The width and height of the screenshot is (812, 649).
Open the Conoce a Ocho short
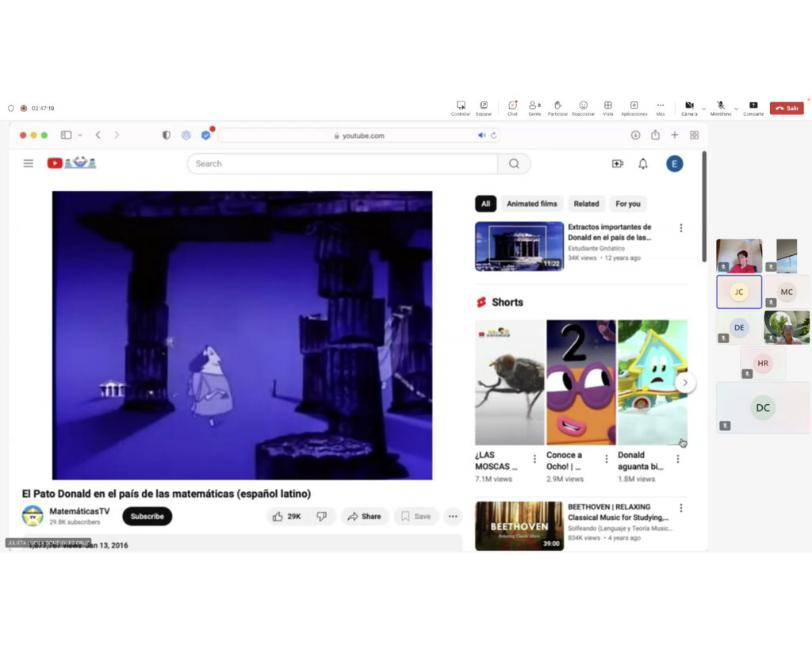pyautogui.click(x=581, y=383)
